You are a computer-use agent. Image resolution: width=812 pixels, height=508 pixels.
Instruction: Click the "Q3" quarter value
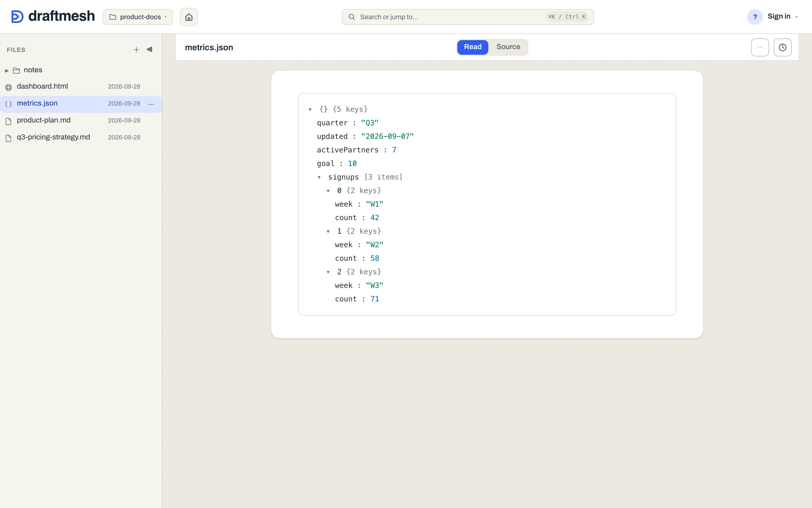click(x=370, y=123)
